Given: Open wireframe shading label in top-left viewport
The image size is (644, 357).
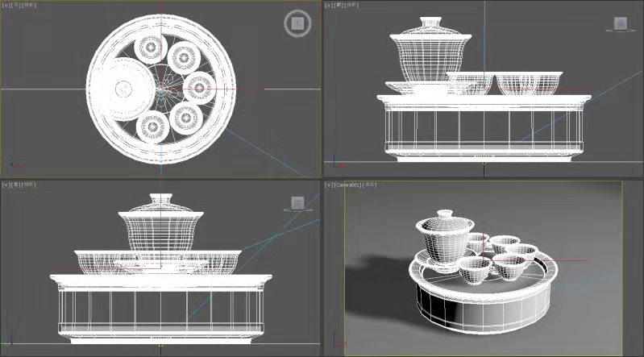Looking at the screenshot, I should 29,5.
